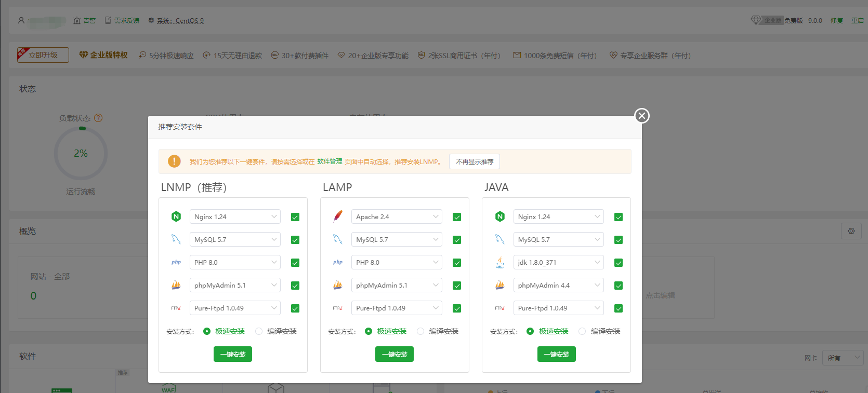Viewport: 868px width, 393px height.
Task: Uncheck Nginx 1.24 in LNMP
Action: pos(295,217)
